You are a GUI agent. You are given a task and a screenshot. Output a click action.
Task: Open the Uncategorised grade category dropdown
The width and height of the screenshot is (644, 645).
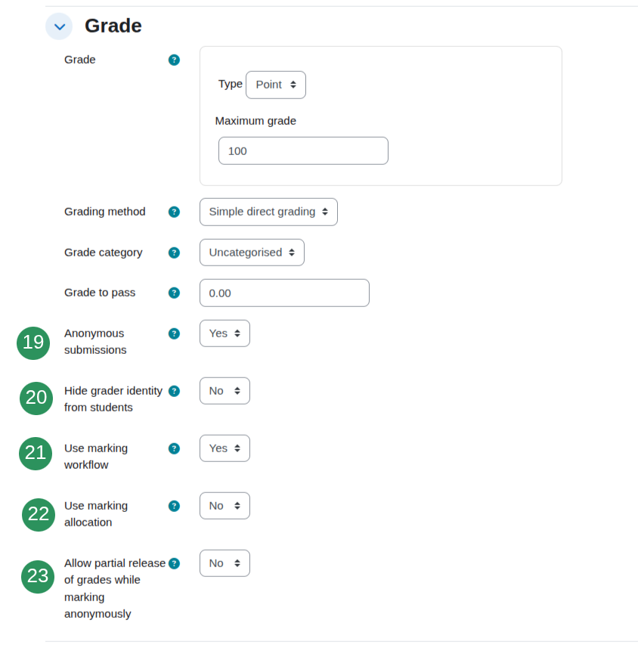click(x=252, y=253)
